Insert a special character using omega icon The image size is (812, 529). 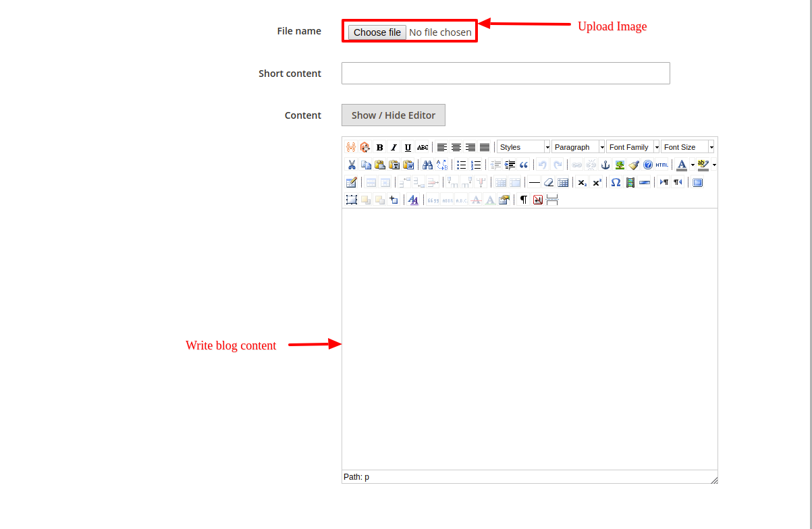pos(616,182)
